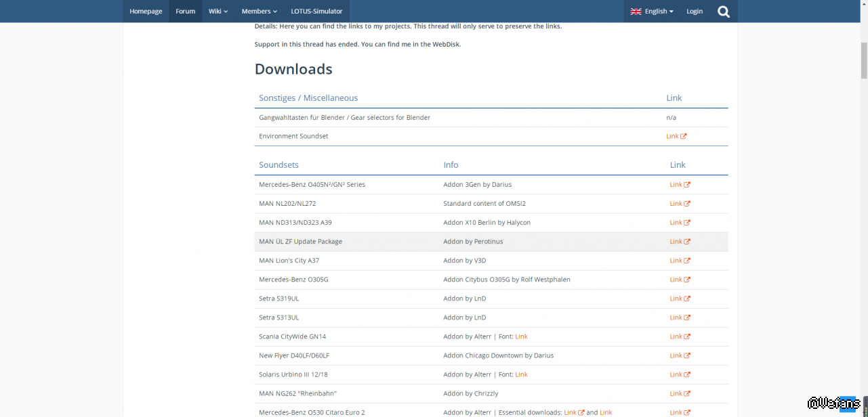Select the Forum tab in navigation
This screenshot has width=868, height=417.
click(185, 12)
